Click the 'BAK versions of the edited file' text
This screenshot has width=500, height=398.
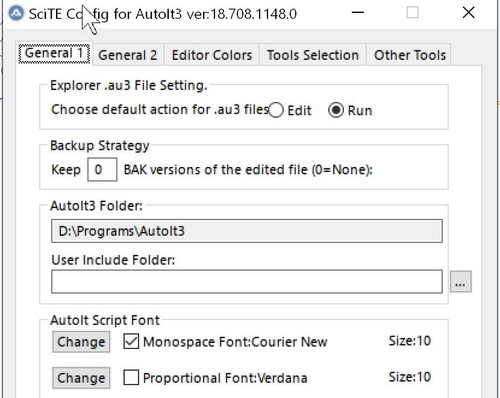pos(248,170)
